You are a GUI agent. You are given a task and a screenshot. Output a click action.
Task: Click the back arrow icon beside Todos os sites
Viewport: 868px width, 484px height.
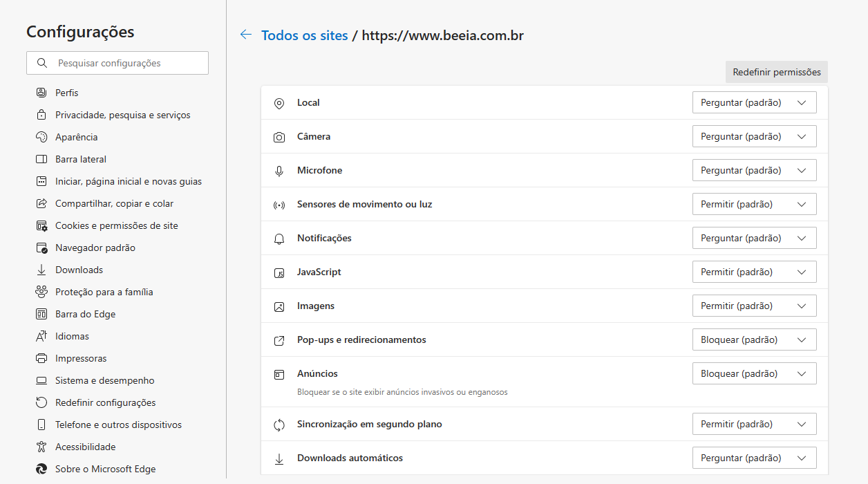click(246, 35)
